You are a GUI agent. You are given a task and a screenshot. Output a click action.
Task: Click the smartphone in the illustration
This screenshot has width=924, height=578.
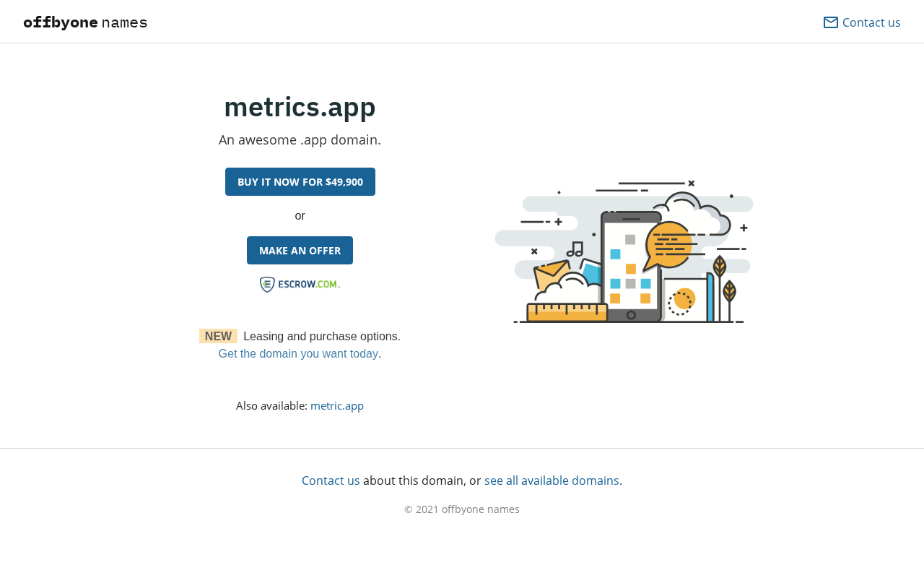pos(631,267)
